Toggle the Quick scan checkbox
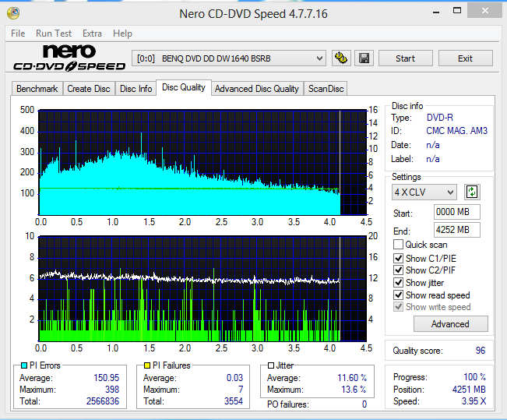This screenshot has width=507, height=420. [x=399, y=245]
